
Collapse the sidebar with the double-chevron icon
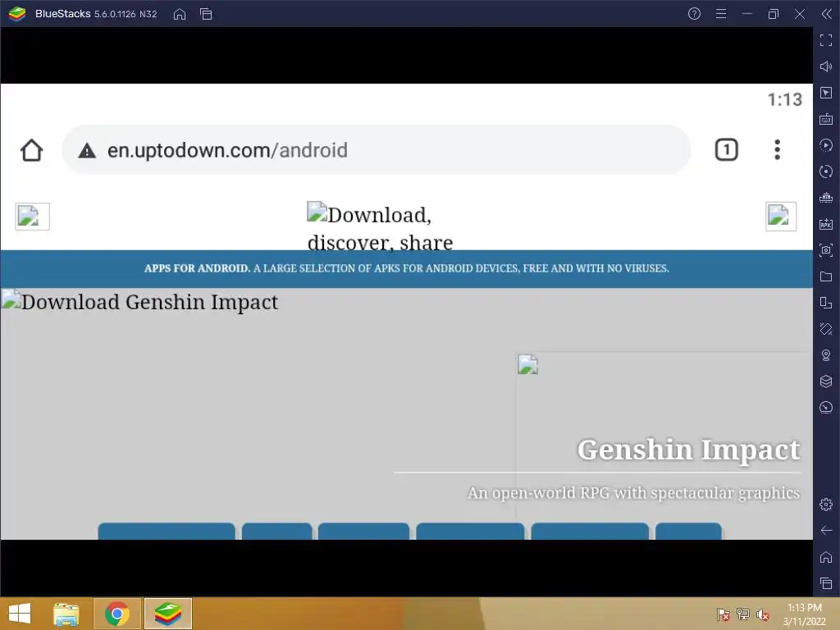click(826, 14)
